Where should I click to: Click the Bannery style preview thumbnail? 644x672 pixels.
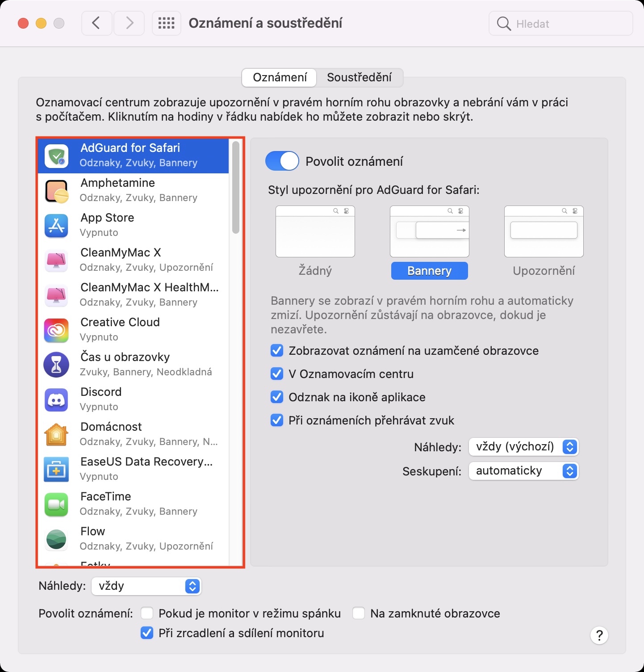[430, 231]
